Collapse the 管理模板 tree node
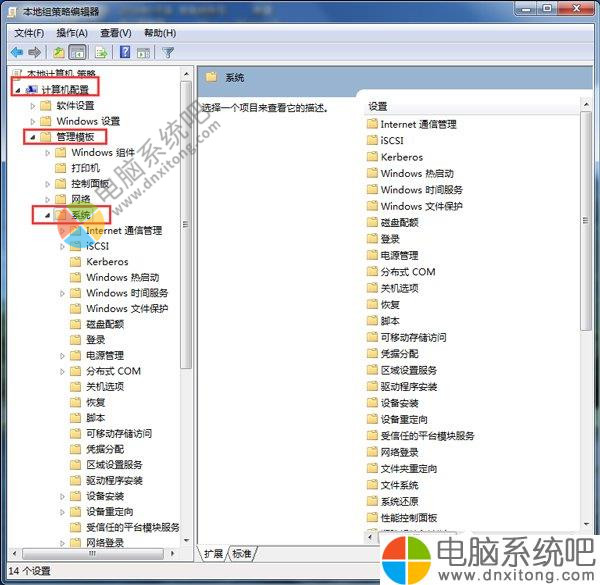This screenshot has height=585, width=600. [34, 136]
